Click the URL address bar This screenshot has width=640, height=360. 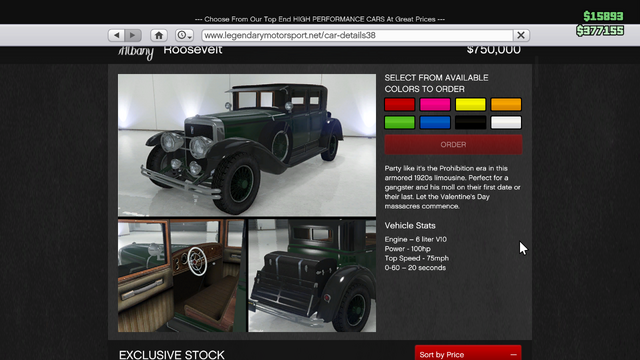coord(357,35)
